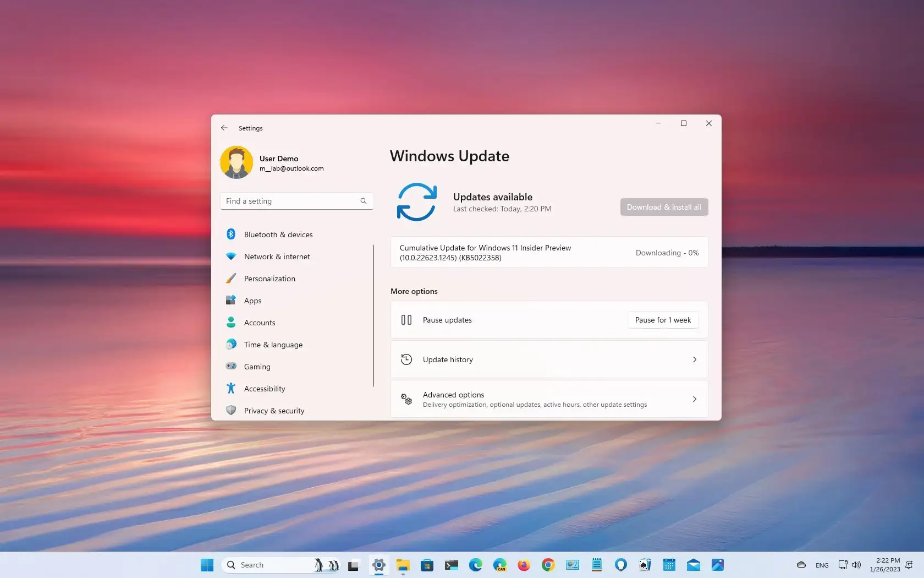
Task: Expand Advanced options with its chevron
Action: (x=695, y=399)
